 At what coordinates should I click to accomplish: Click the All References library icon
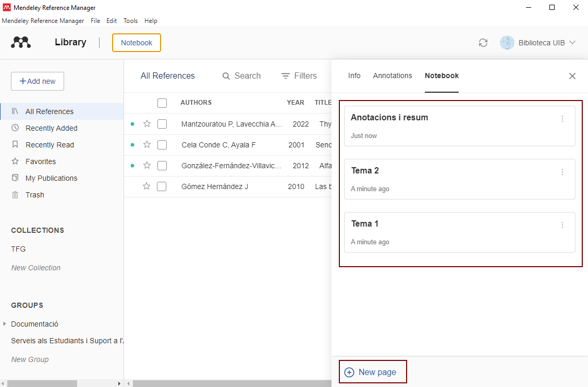click(15, 111)
